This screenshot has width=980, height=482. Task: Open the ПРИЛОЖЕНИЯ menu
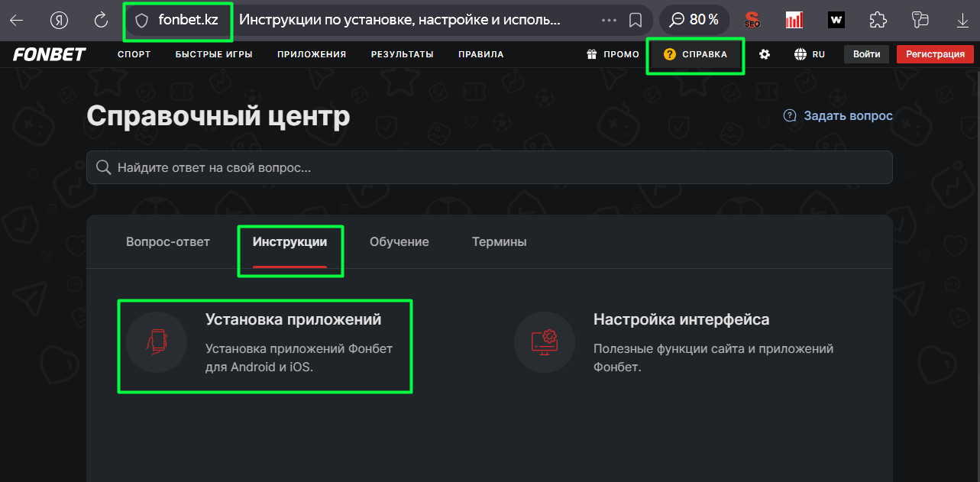pos(312,54)
